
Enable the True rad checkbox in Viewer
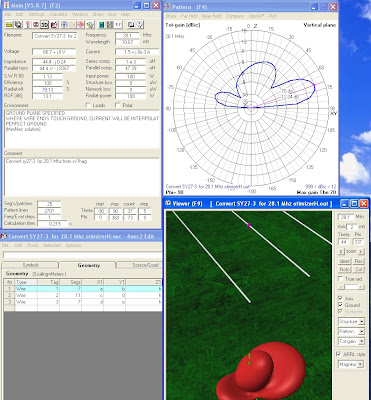coord(340,279)
